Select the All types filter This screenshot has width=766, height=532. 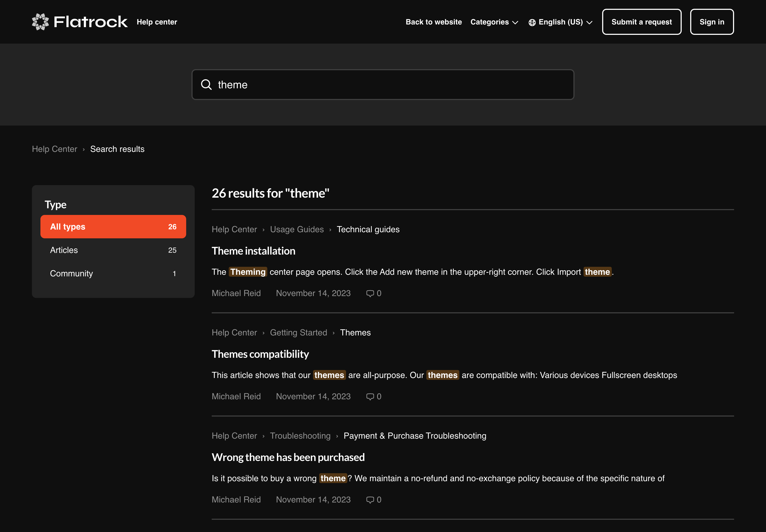click(x=113, y=227)
